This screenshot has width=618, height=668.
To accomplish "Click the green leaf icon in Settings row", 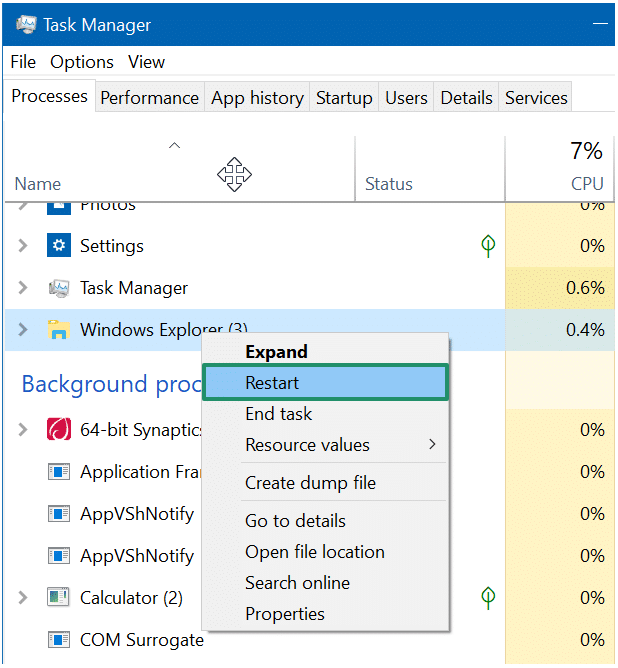I will (x=488, y=246).
